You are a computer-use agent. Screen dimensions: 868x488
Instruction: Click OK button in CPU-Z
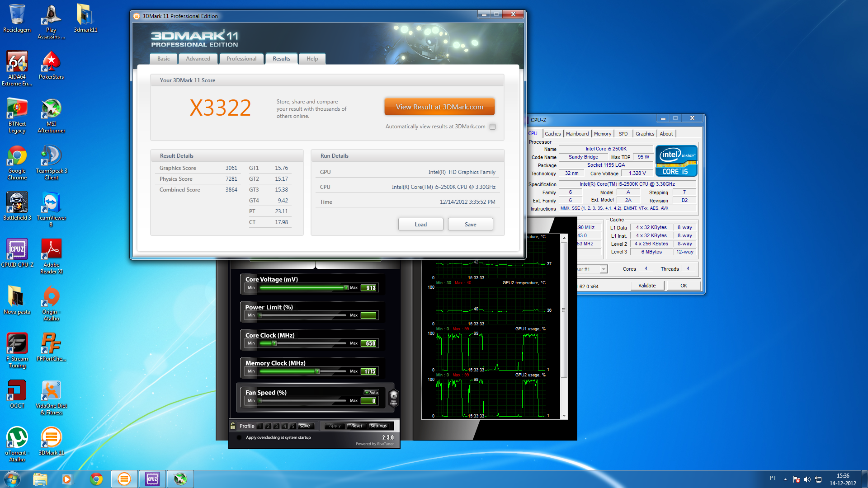[x=684, y=286]
